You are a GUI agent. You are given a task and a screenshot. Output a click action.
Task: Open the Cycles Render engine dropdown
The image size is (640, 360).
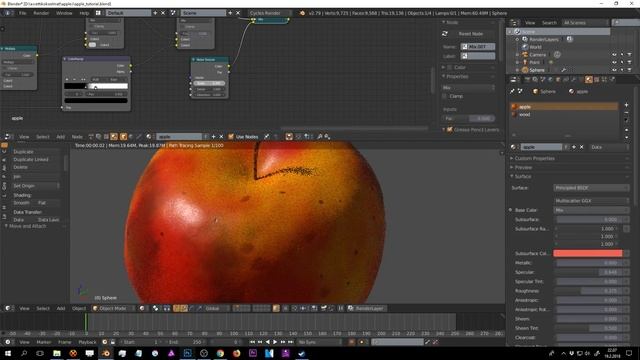pyautogui.click(x=270, y=13)
